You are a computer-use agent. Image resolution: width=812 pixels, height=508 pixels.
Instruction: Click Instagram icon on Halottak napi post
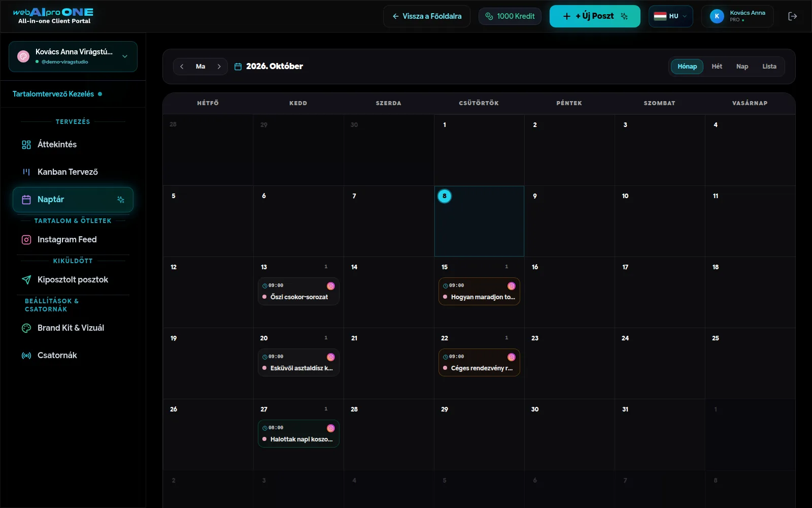pyautogui.click(x=331, y=428)
